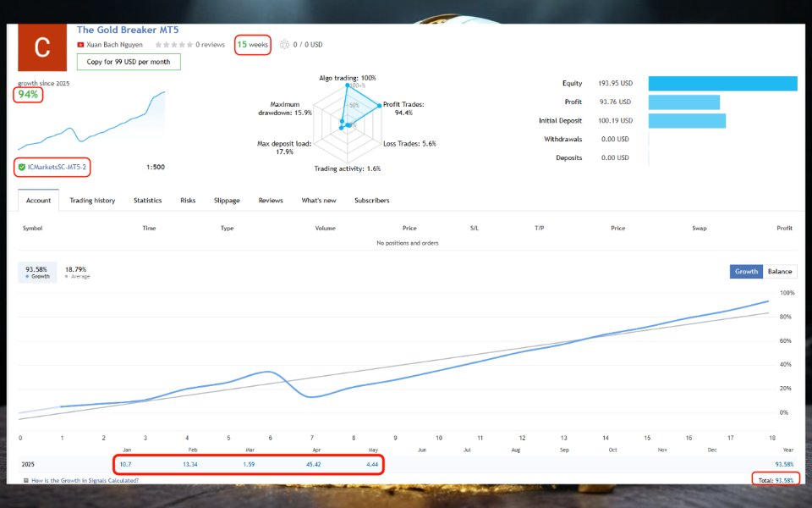Click the radar chart of trading stats
This screenshot has height=508, width=812.
[x=347, y=124]
